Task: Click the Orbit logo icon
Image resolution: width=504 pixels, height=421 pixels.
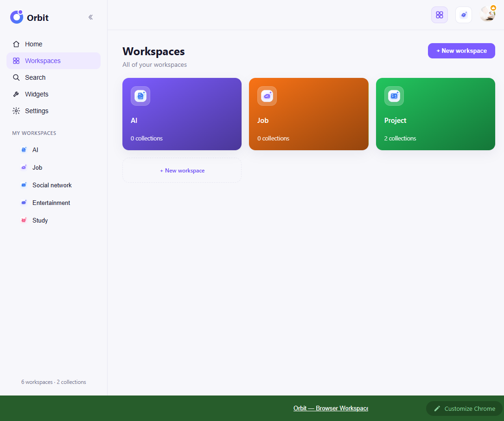Action: (17, 17)
